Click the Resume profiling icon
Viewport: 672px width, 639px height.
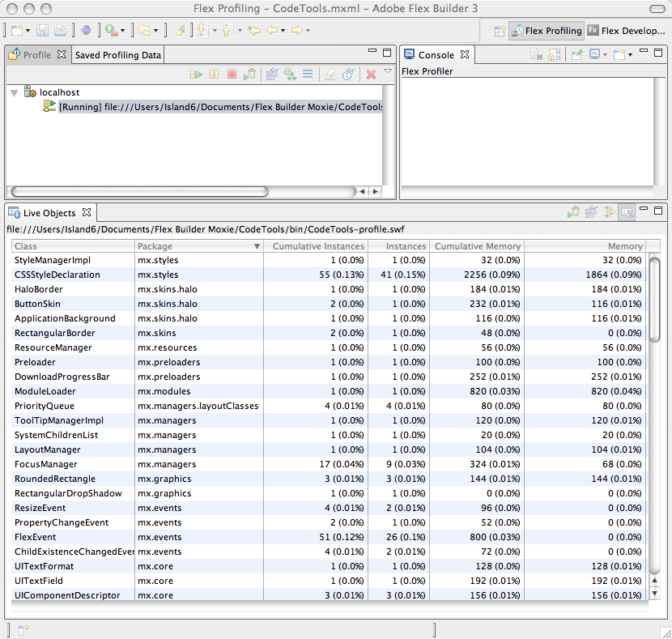(196, 75)
